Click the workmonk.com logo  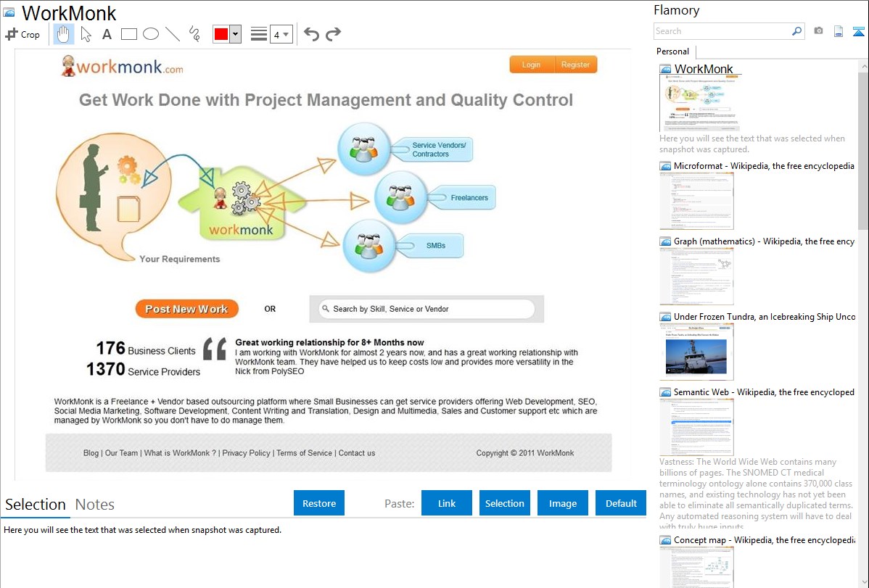122,67
